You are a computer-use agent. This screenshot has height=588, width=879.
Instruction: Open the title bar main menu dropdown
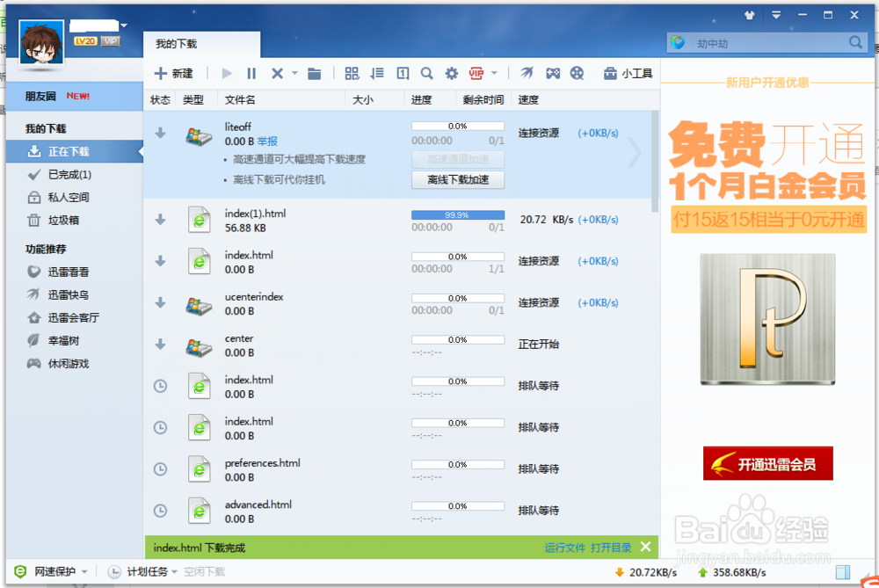tap(776, 15)
